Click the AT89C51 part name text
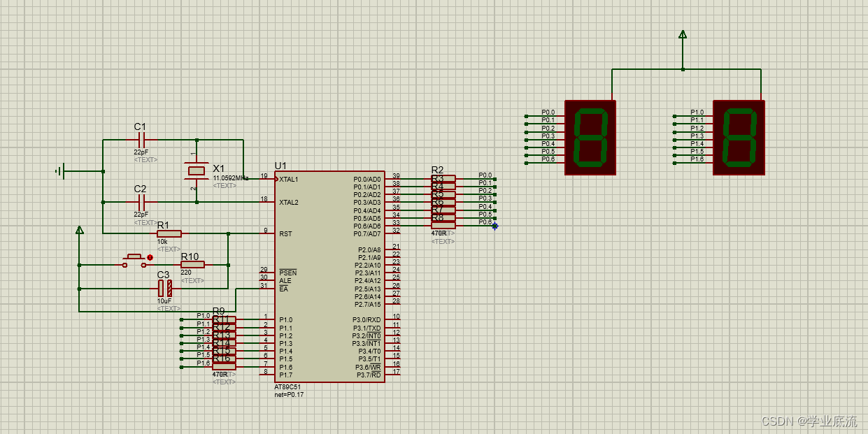 click(x=287, y=386)
